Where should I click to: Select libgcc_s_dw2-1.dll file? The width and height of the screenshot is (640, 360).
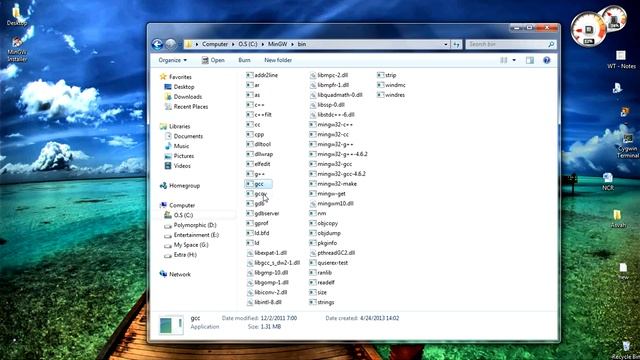pyautogui.click(x=273, y=262)
